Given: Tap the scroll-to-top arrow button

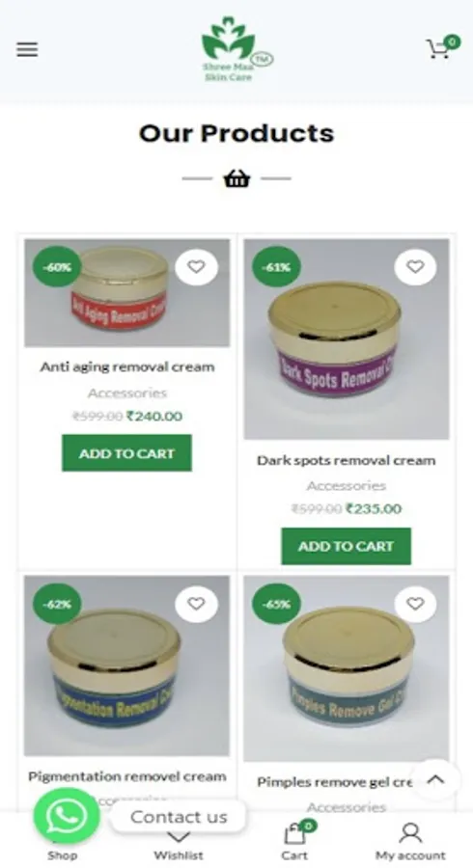Looking at the screenshot, I should 436,779.
